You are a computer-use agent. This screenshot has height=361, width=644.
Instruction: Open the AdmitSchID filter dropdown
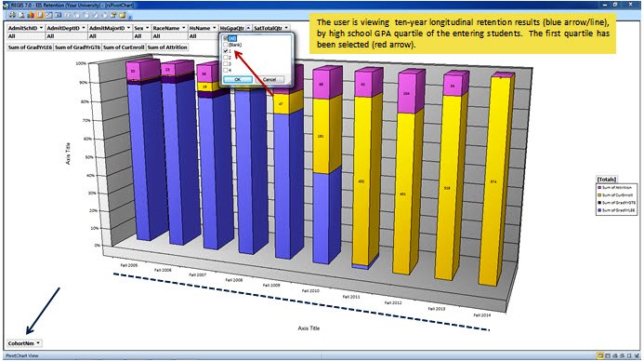(41, 28)
